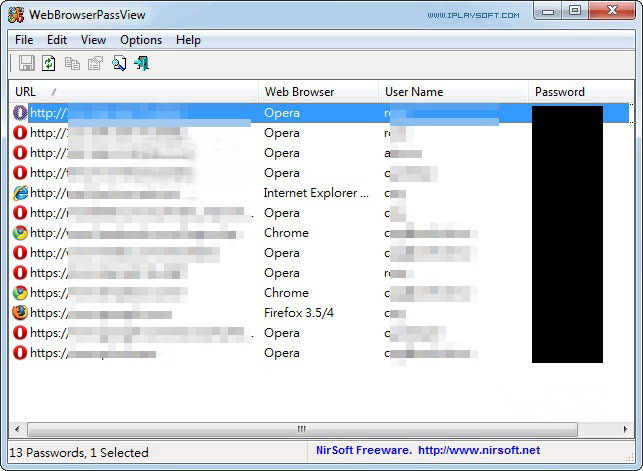Screen dimensions: 643x471
Task: Click the Find toolbar icon
Action: (x=119, y=64)
